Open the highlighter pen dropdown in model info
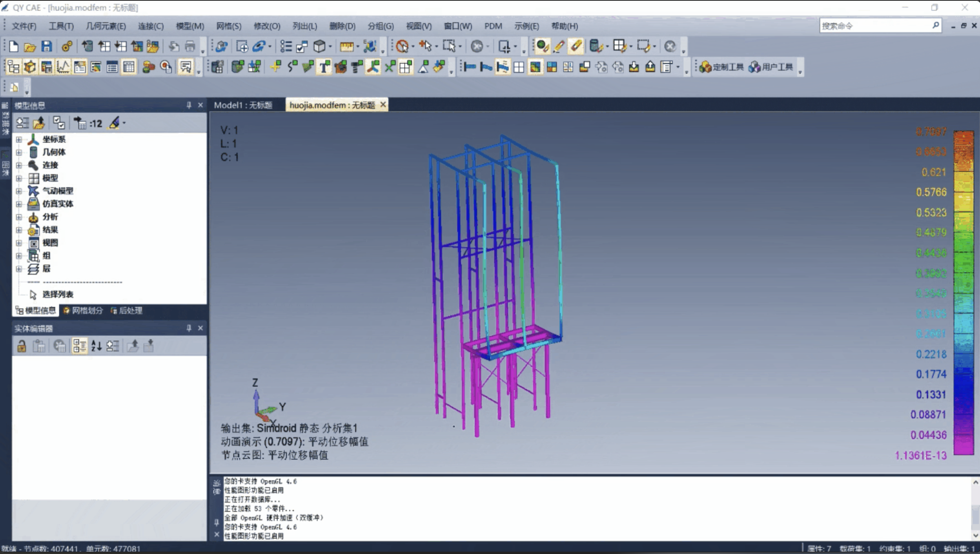 point(124,123)
